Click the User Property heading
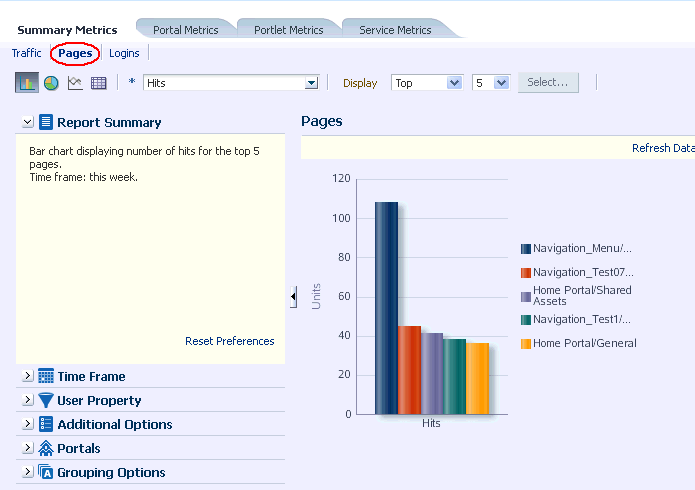Screen dimensions: 695x490 click(x=99, y=400)
